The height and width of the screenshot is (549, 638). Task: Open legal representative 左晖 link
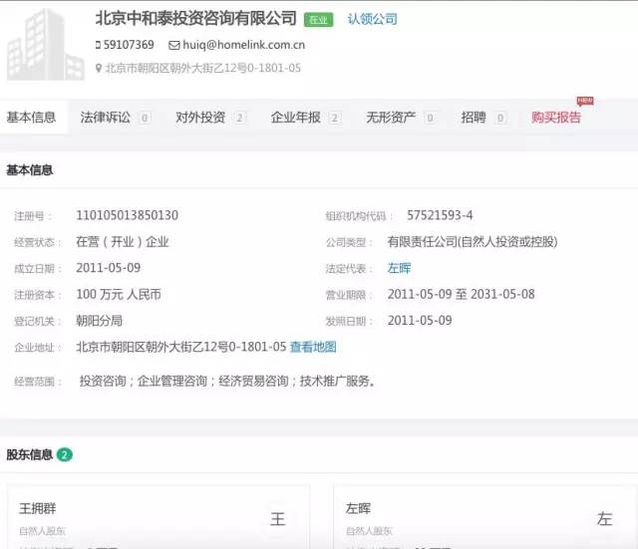[399, 268]
